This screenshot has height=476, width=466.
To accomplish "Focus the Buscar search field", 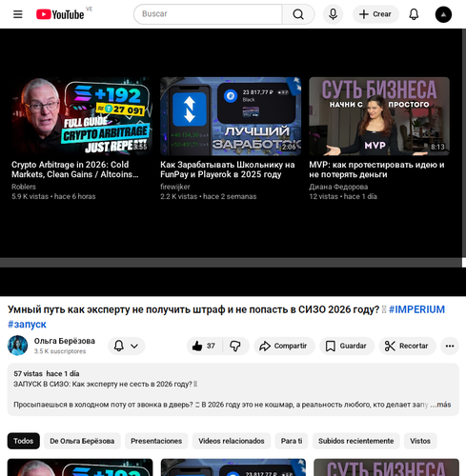I will click(208, 14).
